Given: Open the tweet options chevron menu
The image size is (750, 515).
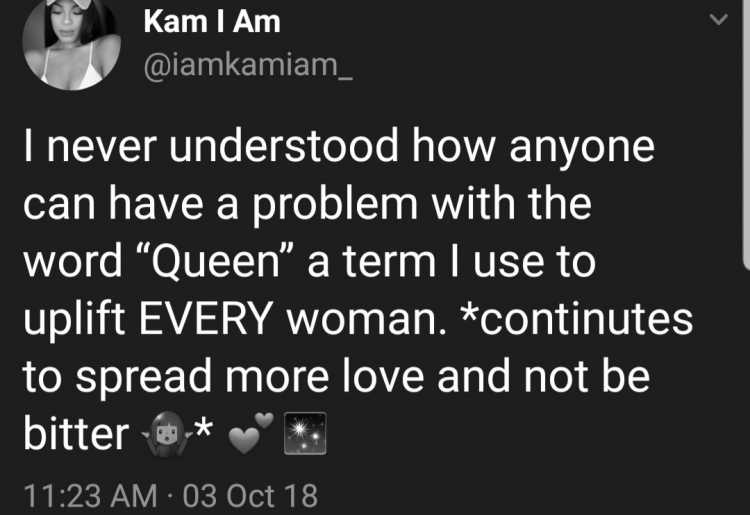Looking at the screenshot, I should (718, 20).
